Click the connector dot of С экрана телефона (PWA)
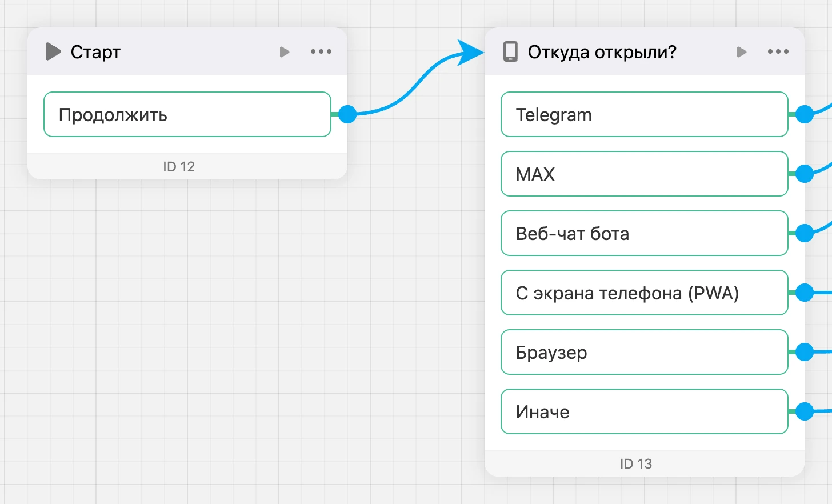The width and height of the screenshot is (832, 504). click(805, 293)
